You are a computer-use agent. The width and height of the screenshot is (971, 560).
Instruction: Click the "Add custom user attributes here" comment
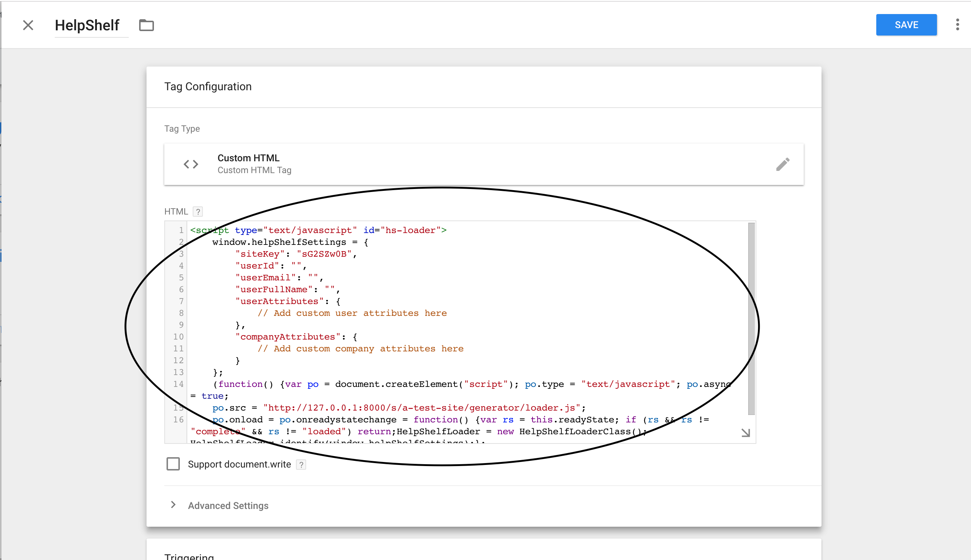[352, 313]
